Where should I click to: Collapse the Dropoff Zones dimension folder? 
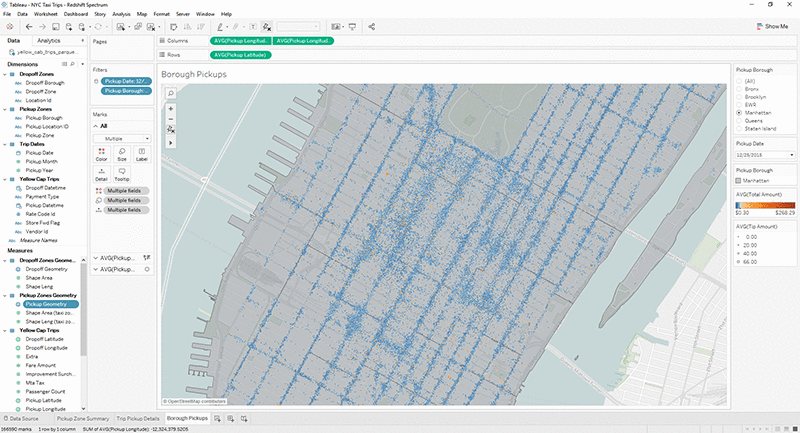(5, 74)
